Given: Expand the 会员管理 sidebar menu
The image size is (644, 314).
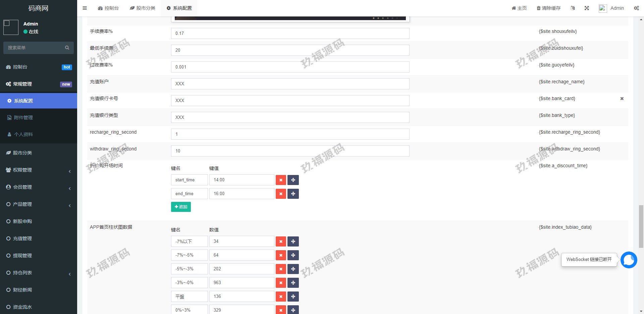Looking at the screenshot, I should [x=39, y=187].
